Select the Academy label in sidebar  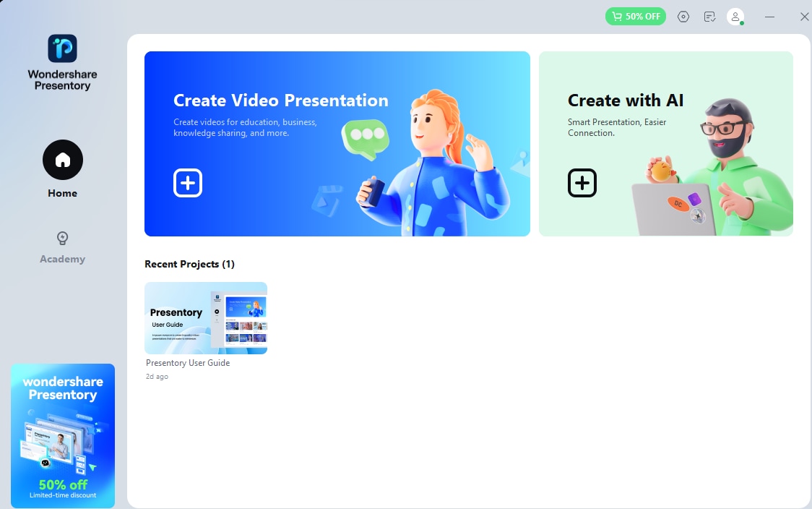[63, 259]
